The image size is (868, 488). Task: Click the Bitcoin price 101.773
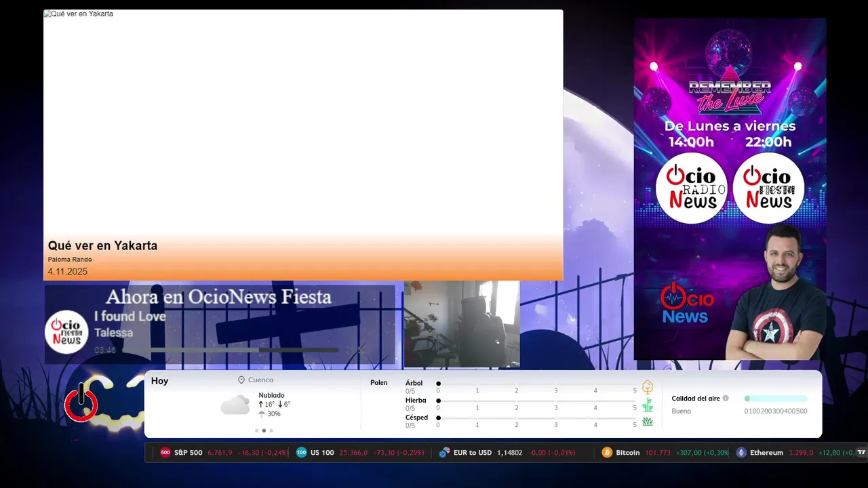point(658,453)
